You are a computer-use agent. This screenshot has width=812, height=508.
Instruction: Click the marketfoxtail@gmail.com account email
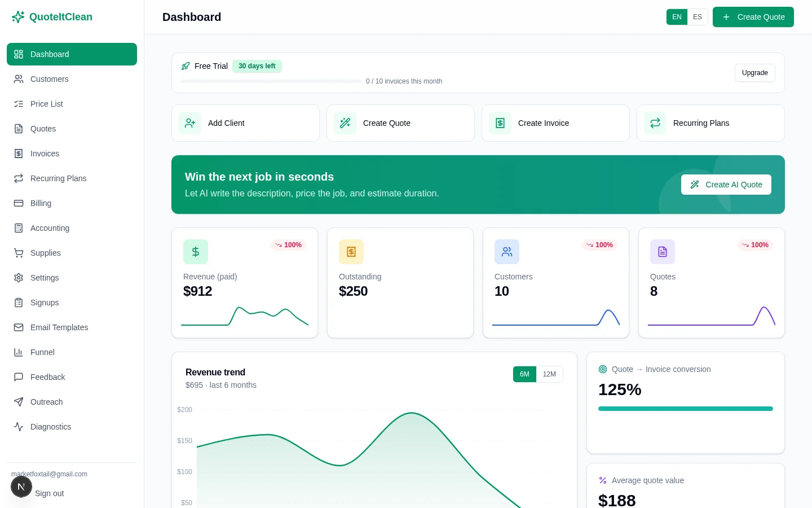[49, 474]
